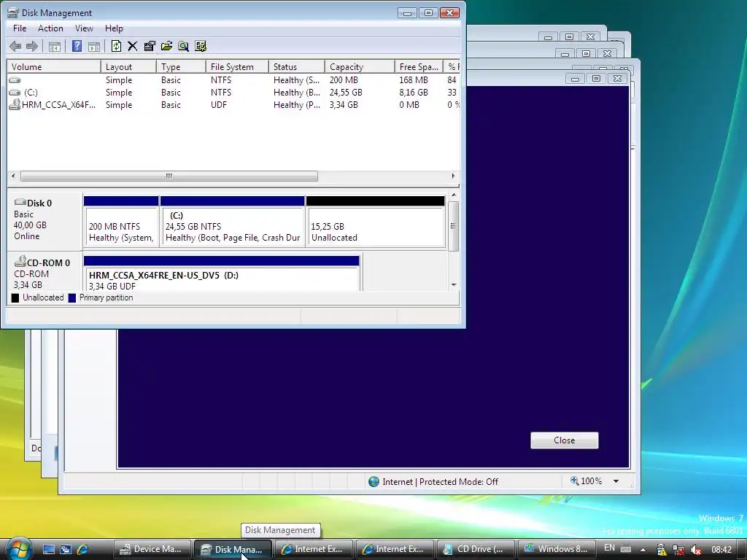Click the 100% zoom control in the browser status bar
The height and width of the screenshot is (560, 747).
coord(587,481)
